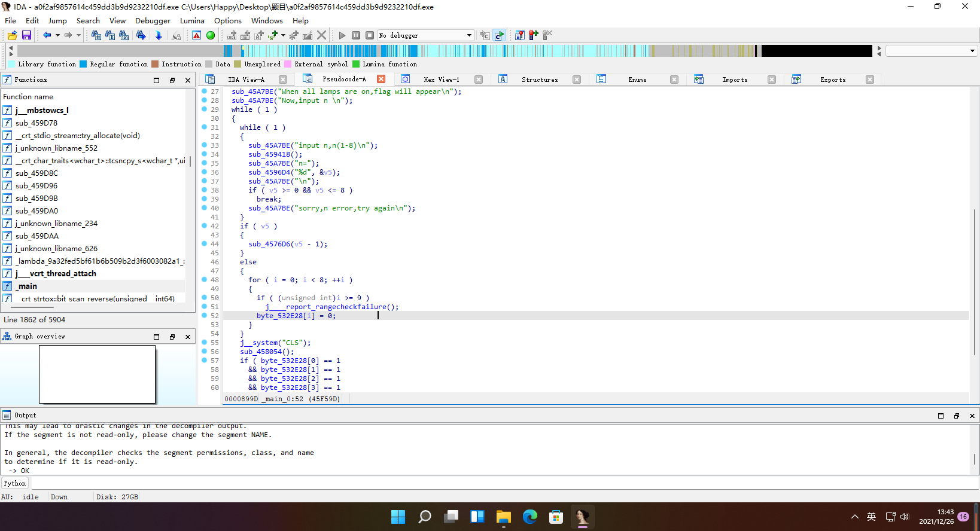Screen dimensions: 980x531
Task: Jump back with the blue left arrow
Action: (47, 35)
